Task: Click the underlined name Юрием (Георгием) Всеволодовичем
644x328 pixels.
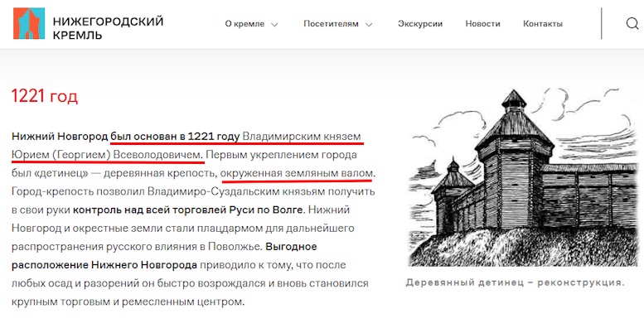Action: coord(107,155)
